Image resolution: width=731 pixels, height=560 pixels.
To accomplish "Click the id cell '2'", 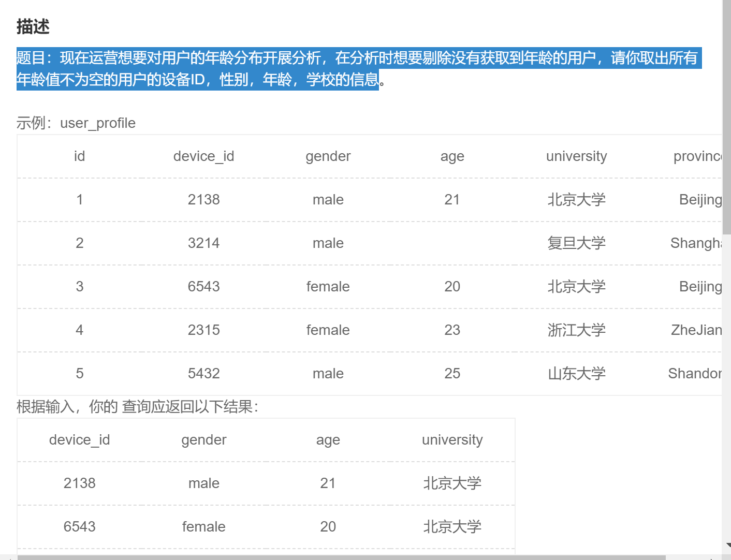I will (79, 243).
